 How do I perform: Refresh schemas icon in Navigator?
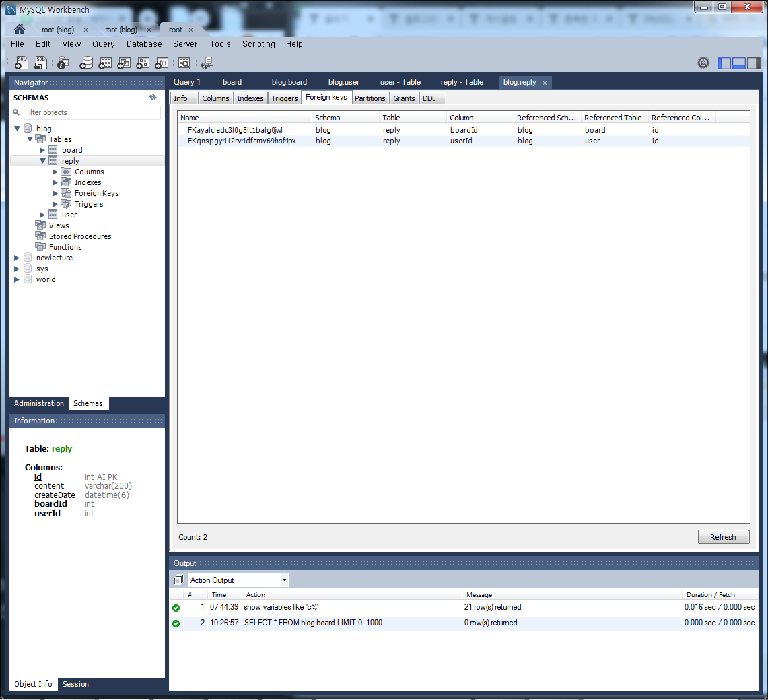click(x=153, y=97)
